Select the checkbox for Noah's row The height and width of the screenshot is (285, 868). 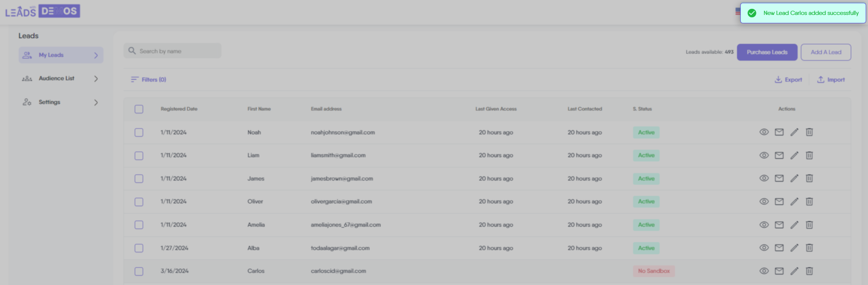pyautogui.click(x=139, y=132)
